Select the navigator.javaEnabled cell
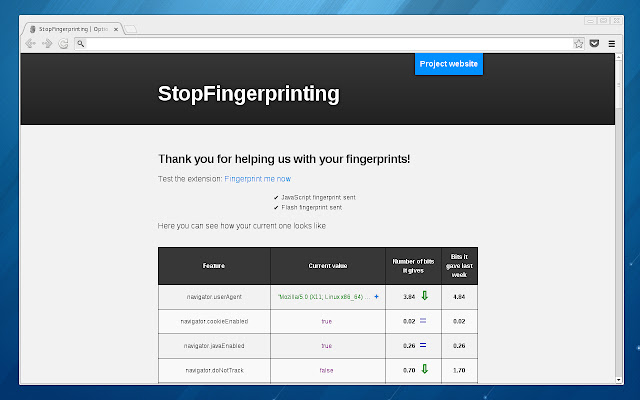The width and height of the screenshot is (640, 400). point(214,346)
